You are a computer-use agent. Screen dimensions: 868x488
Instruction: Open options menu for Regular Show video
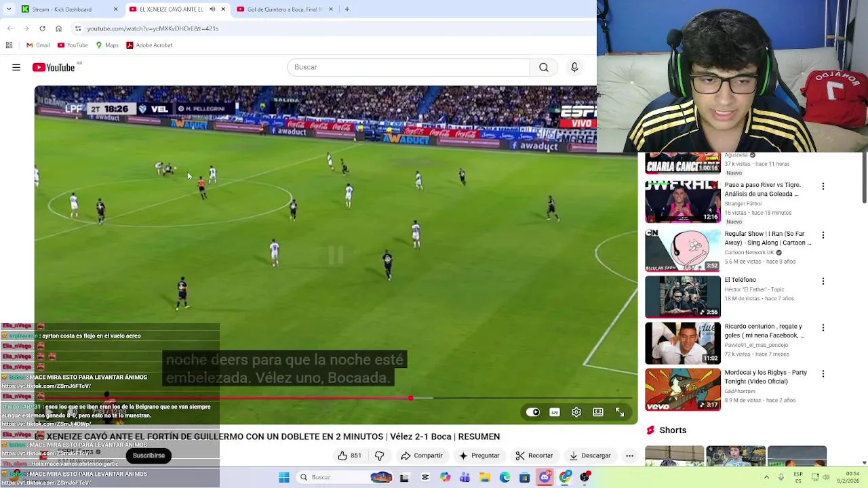click(823, 235)
